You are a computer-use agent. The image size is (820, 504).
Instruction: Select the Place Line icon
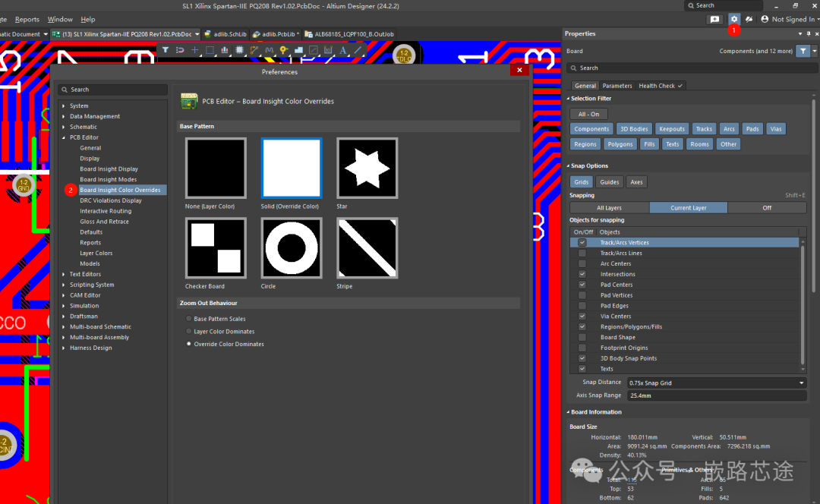(x=358, y=50)
